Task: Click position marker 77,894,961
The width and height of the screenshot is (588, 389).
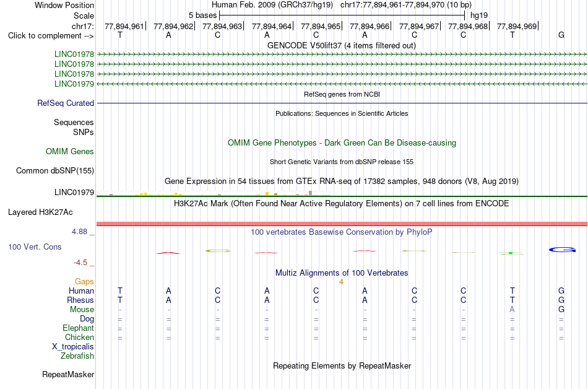Action: click(x=124, y=26)
